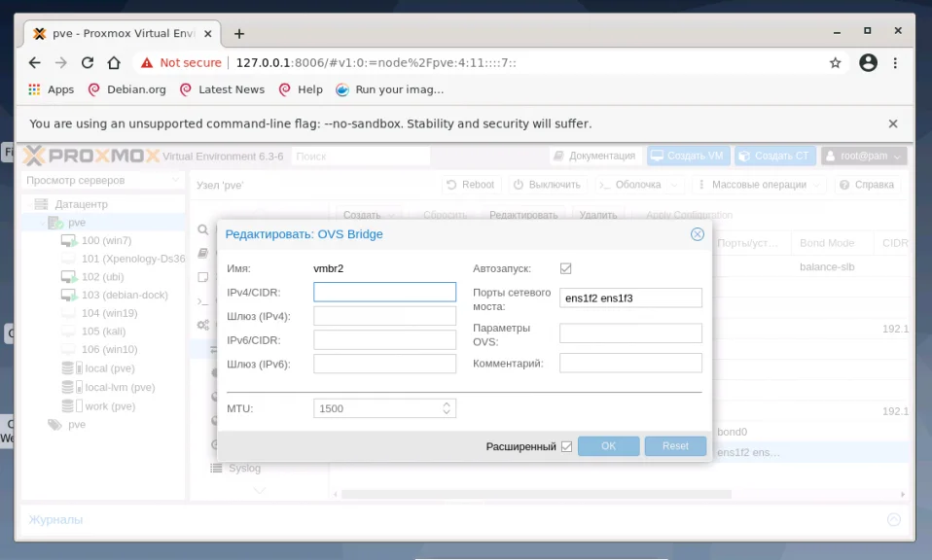Reload the Proxmox page
The image size is (932, 560).
pos(88,63)
